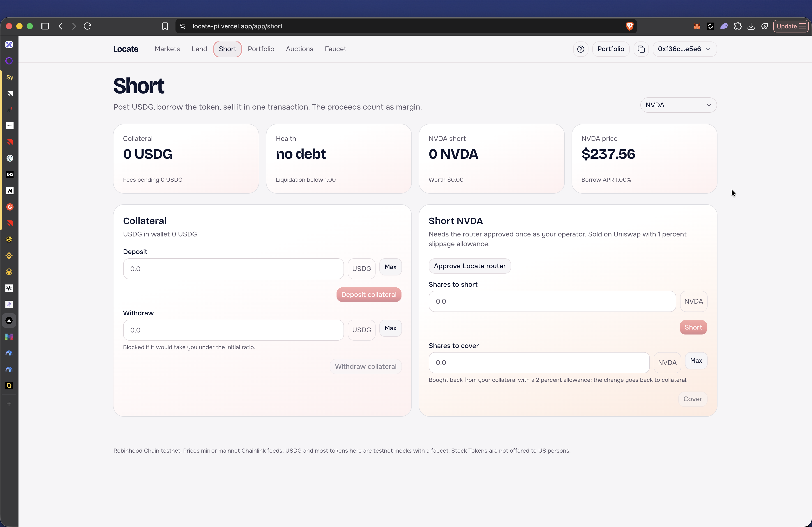Click the browser address bar URL
This screenshot has height=527, width=812.
pyautogui.click(x=238, y=26)
